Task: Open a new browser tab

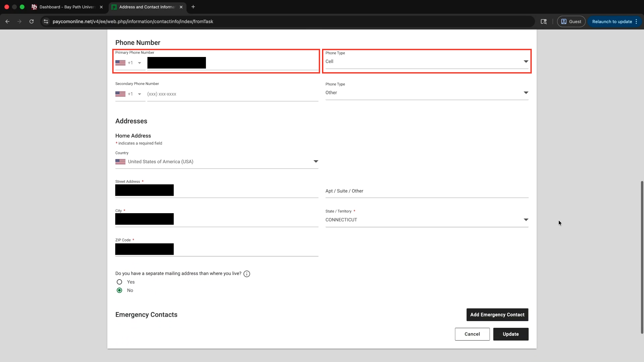Action: (x=193, y=7)
